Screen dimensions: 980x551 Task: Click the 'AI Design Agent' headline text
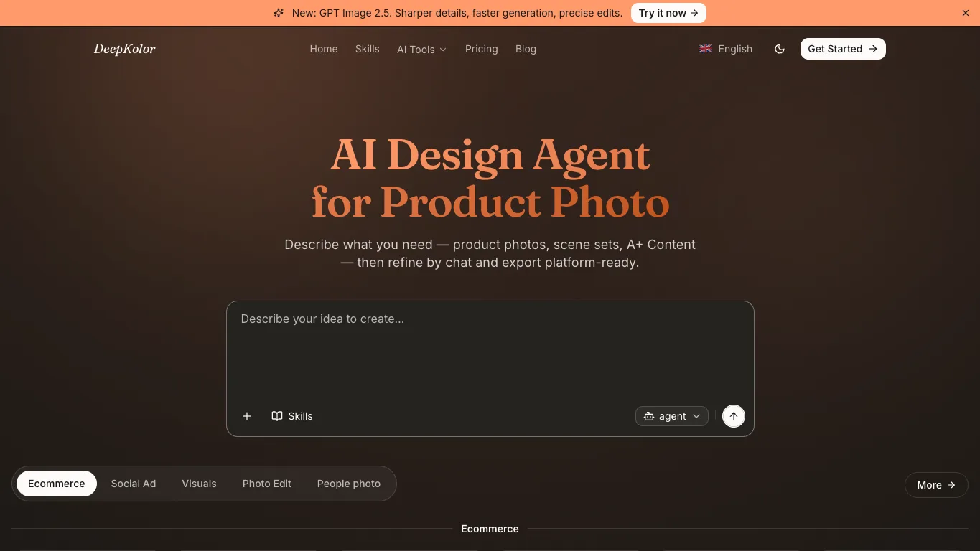[x=490, y=154]
